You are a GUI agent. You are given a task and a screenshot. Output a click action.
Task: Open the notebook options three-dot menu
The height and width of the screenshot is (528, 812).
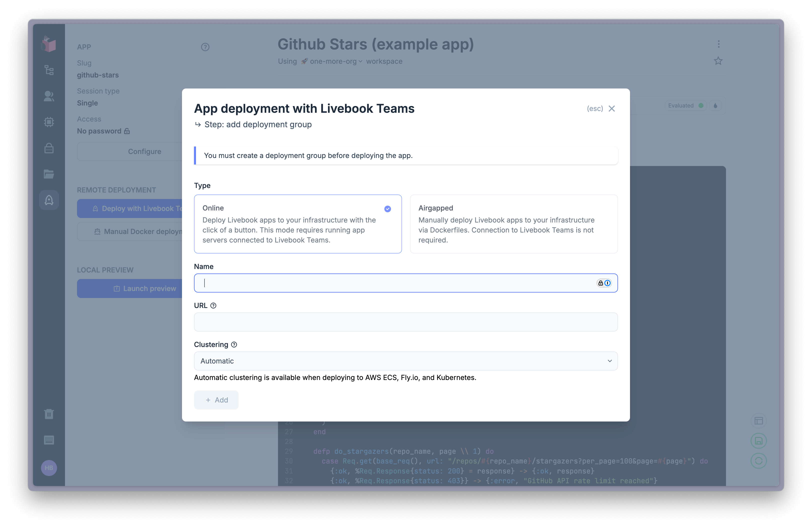click(718, 44)
